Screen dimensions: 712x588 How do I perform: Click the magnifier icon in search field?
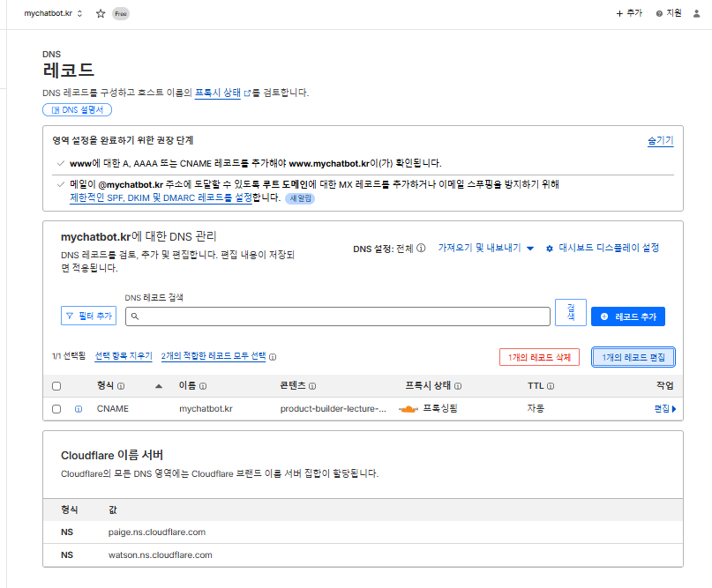[x=135, y=316]
